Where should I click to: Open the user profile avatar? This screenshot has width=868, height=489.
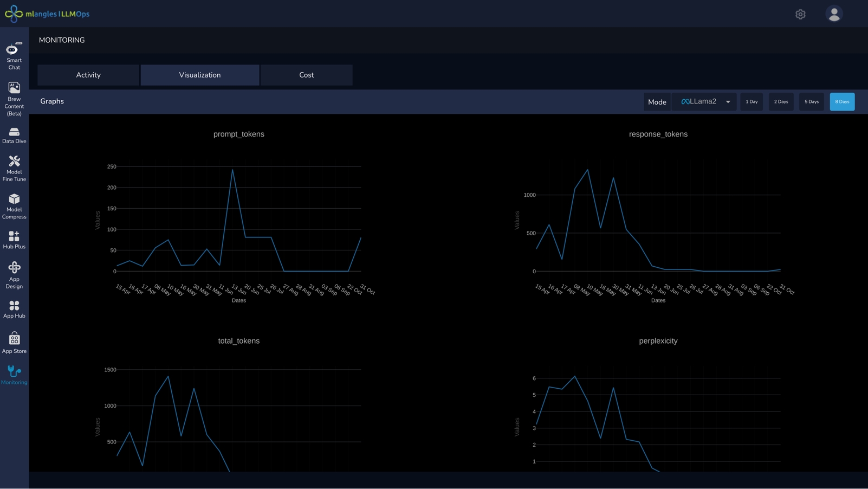click(834, 14)
